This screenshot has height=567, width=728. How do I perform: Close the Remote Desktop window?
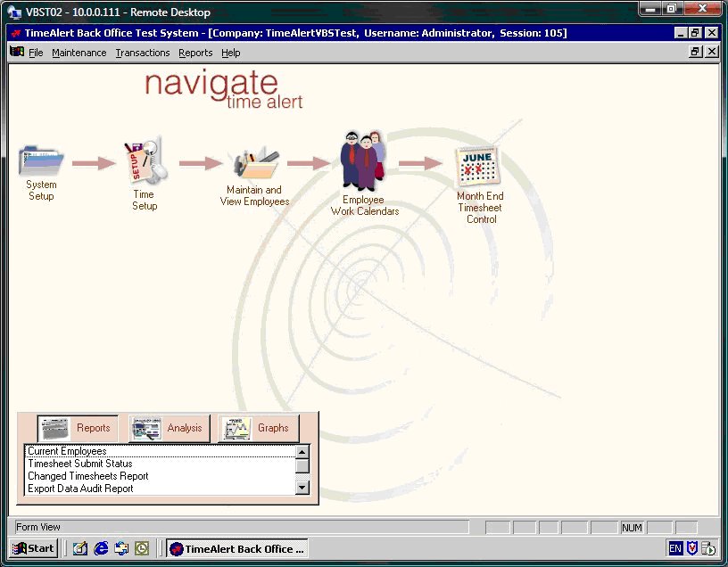[x=702, y=8]
